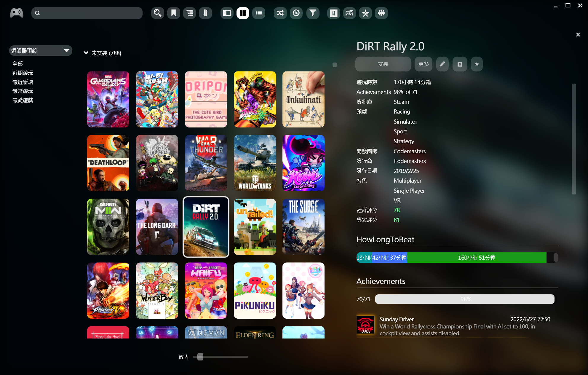The height and width of the screenshot is (375, 588).
Task: Collapse the 未安裝 (788) group
Action: [x=86, y=53]
